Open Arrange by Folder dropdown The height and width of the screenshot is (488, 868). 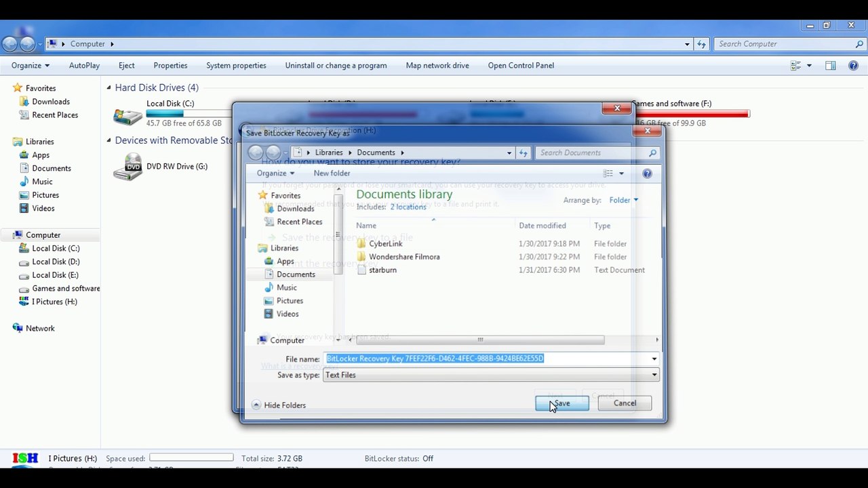coord(623,200)
